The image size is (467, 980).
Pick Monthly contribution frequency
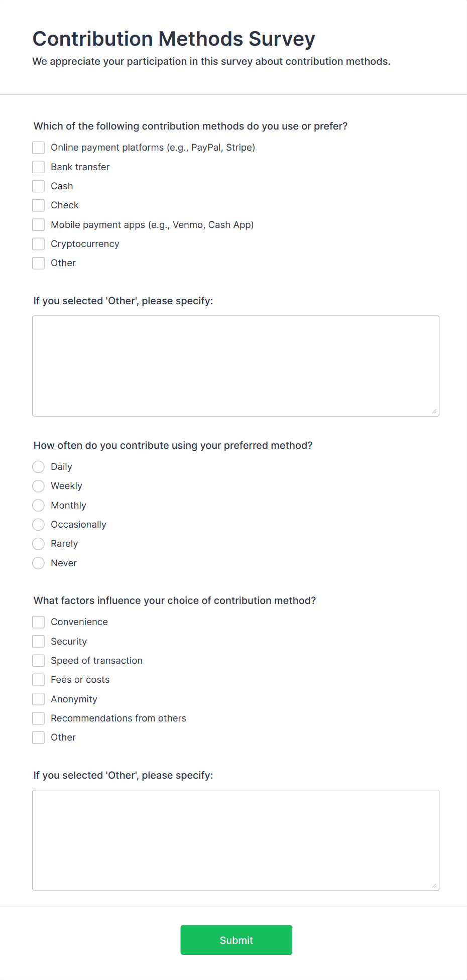tap(39, 505)
